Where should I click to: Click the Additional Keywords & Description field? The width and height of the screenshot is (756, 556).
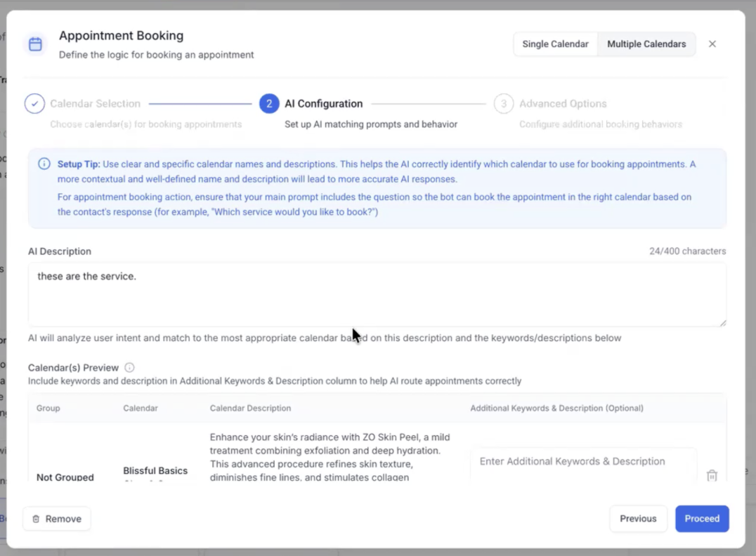click(x=583, y=462)
